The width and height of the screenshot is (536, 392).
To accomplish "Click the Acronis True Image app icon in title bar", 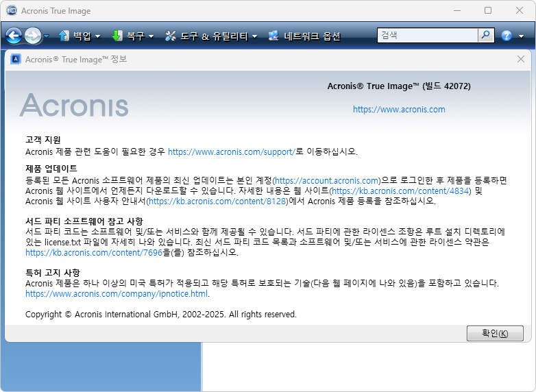I will [x=12, y=10].
